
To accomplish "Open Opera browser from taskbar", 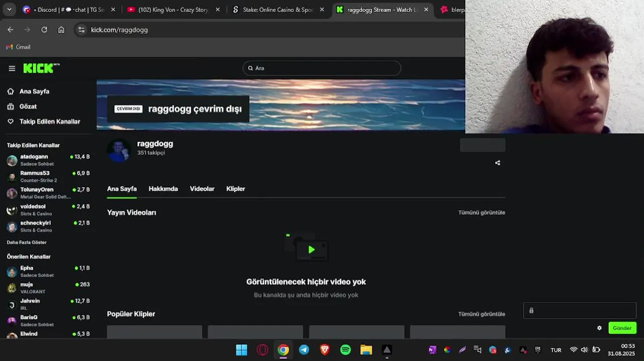I will [262, 350].
